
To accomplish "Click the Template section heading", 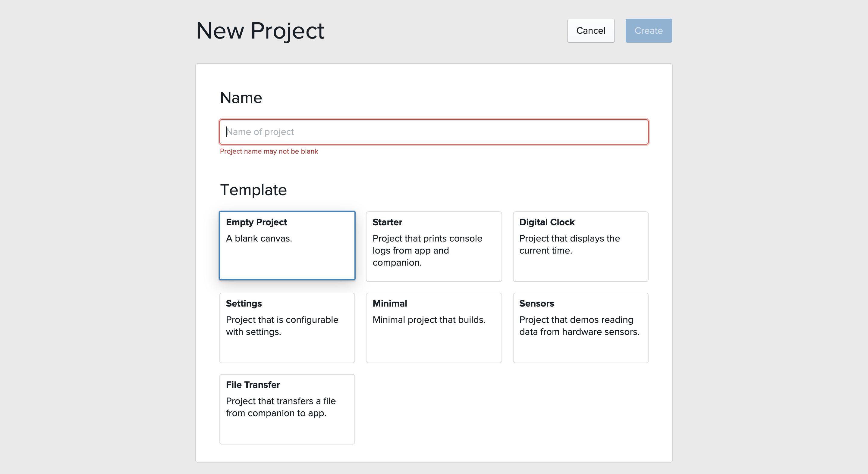I will tap(253, 190).
